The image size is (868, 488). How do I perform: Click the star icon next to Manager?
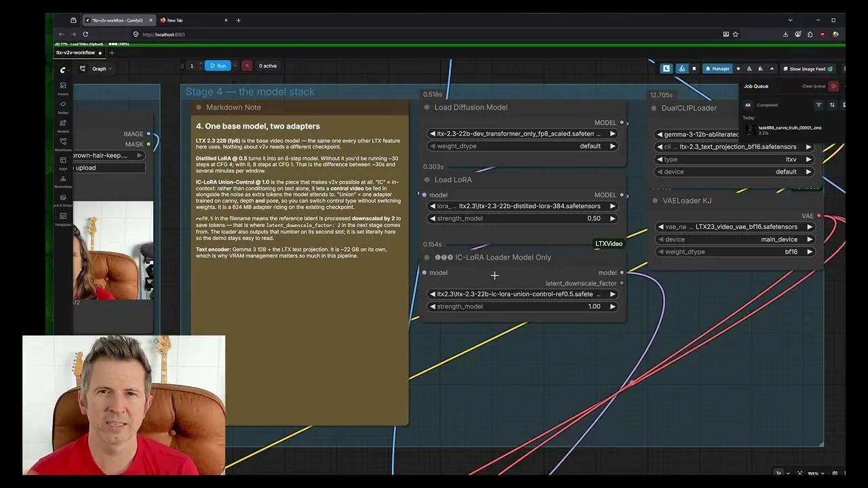point(738,68)
